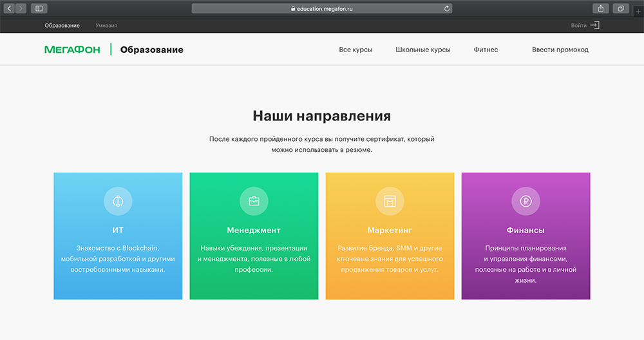Open the Все курсы menu item

[355, 50]
